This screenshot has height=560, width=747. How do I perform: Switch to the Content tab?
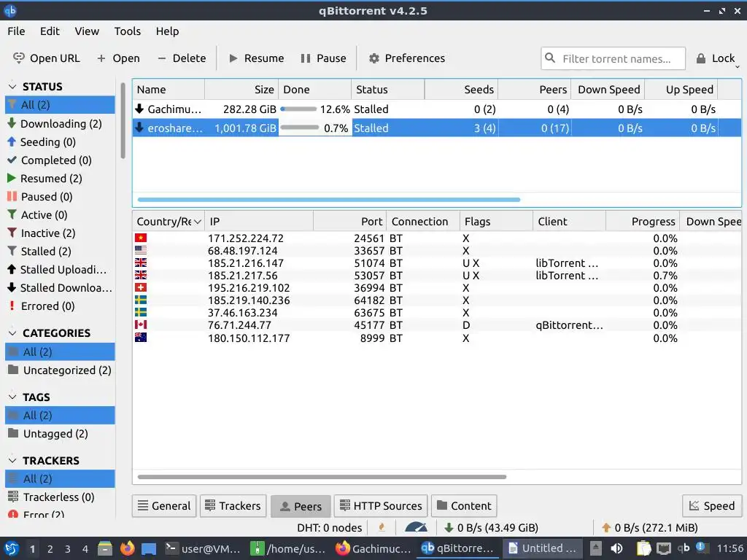464,506
